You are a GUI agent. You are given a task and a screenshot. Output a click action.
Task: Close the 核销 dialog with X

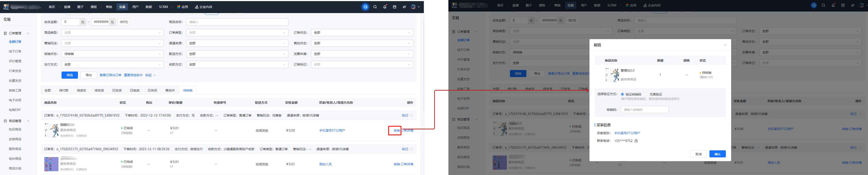pyautogui.click(x=725, y=45)
